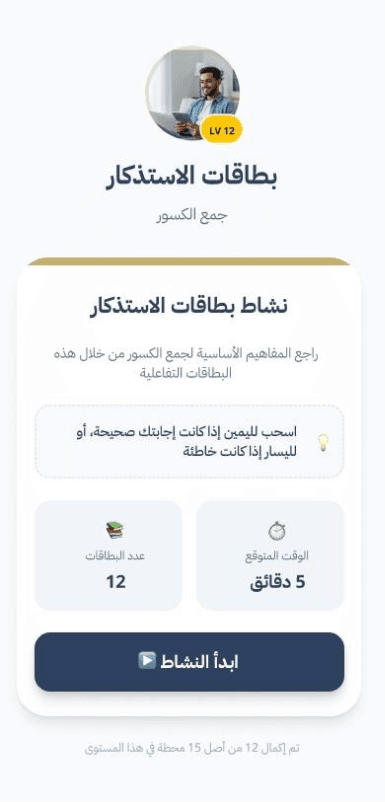Select the بطاقات الاستذكار page title
This screenshot has height=802, width=385.
[x=191, y=177]
